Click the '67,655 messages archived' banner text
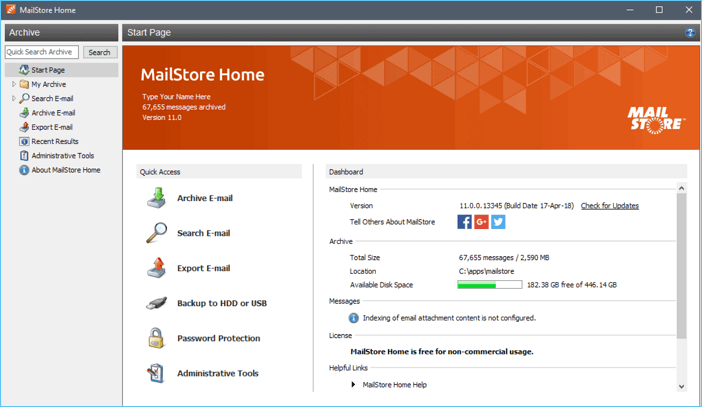 click(184, 107)
